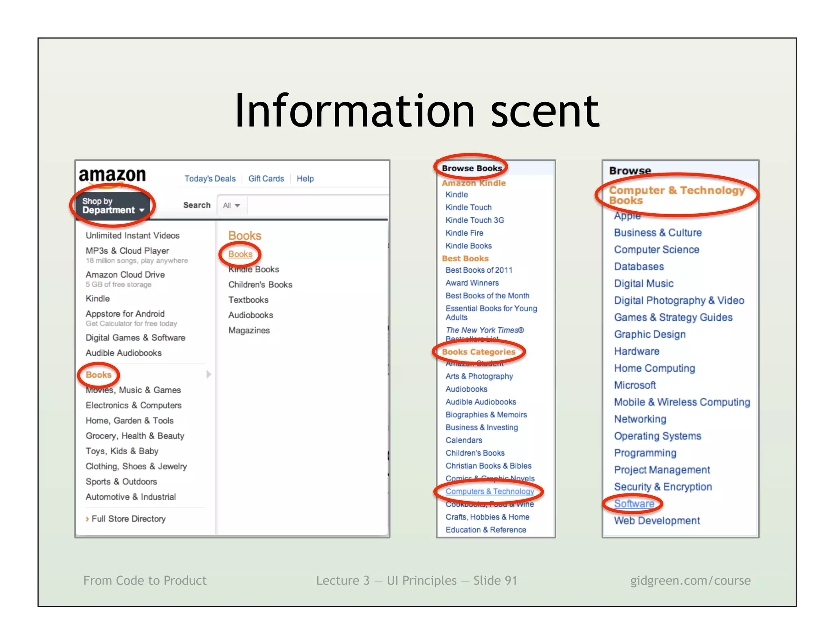The image size is (834, 644).
Task: Select Kindle in department list
Action: click(97, 298)
